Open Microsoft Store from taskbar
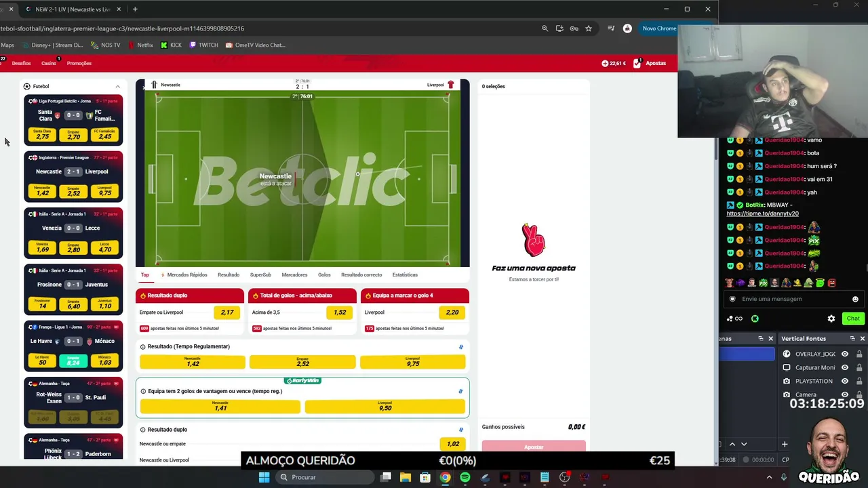 tap(425, 477)
